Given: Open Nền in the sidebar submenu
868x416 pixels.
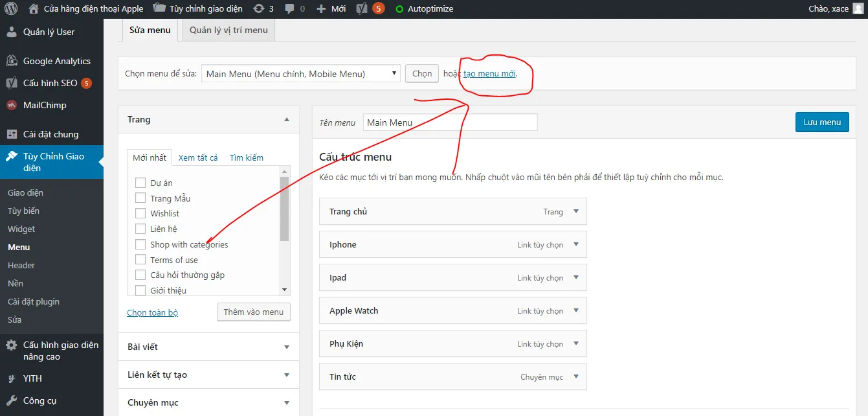Looking at the screenshot, I should click(x=16, y=283).
